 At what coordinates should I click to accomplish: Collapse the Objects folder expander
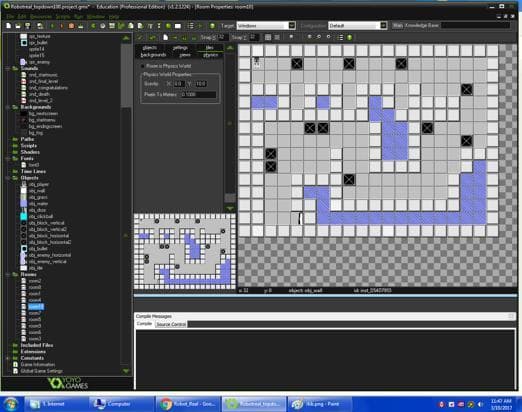coord(8,178)
